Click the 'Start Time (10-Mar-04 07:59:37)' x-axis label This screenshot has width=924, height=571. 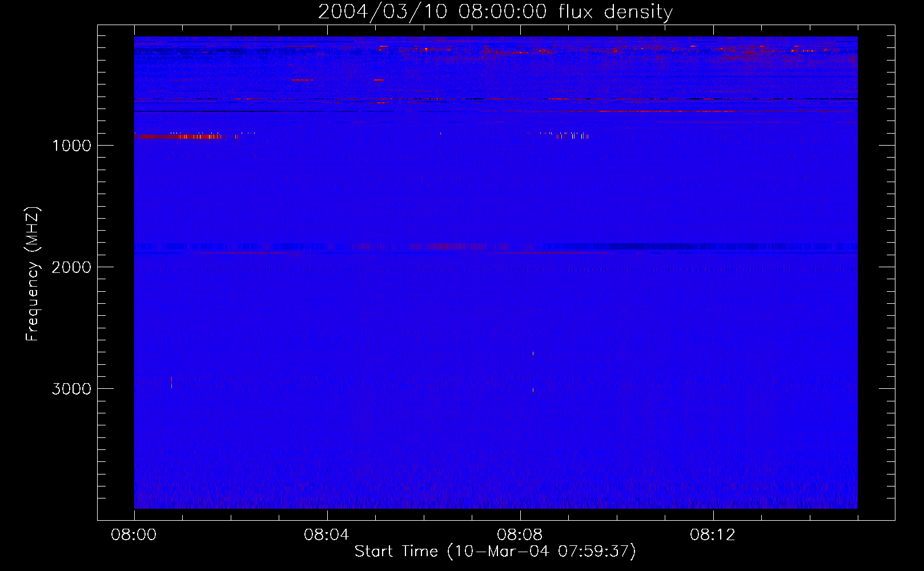pos(495,552)
